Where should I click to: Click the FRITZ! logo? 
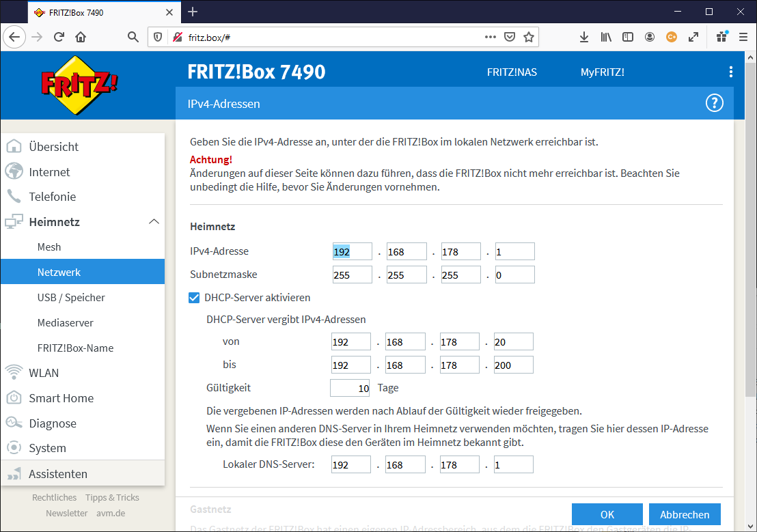click(80, 85)
